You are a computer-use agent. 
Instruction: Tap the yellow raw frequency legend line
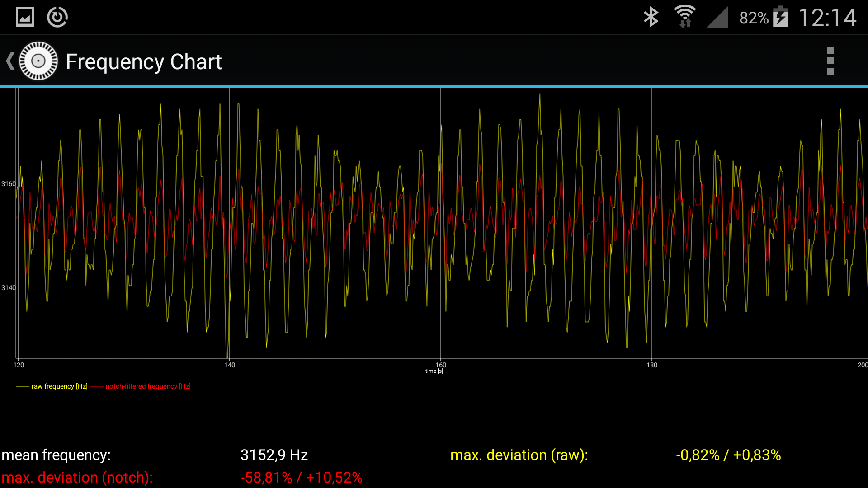pyautogui.click(x=22, y=386)
